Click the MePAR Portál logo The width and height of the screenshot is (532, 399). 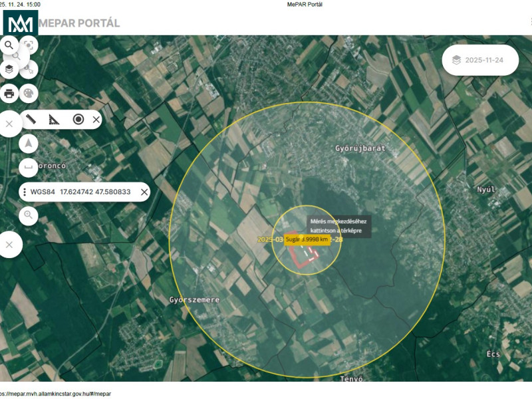pos(21,23)
